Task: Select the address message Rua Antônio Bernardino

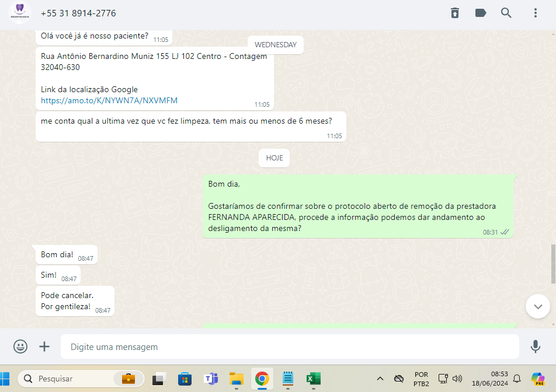Action: click(155, 78)
